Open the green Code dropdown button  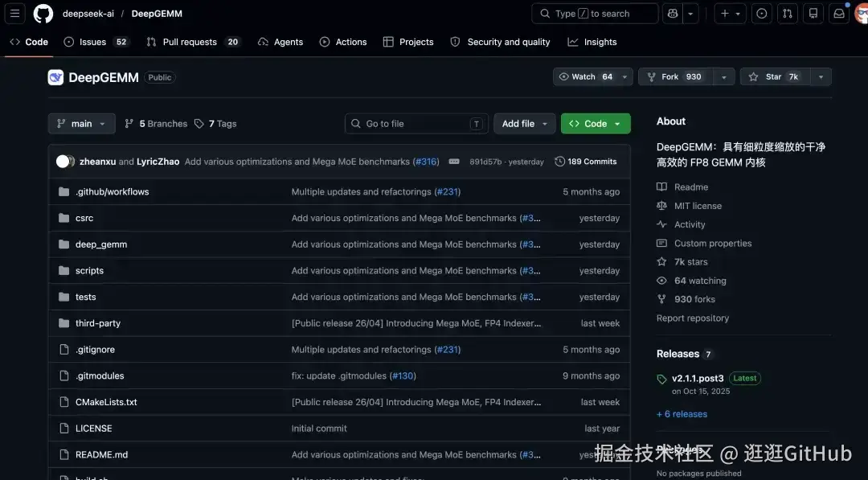(x=596, y=124)
